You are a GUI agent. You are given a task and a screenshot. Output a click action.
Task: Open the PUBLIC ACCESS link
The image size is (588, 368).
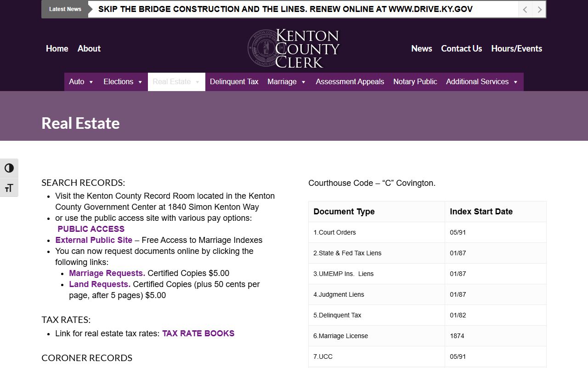[91, 229]
